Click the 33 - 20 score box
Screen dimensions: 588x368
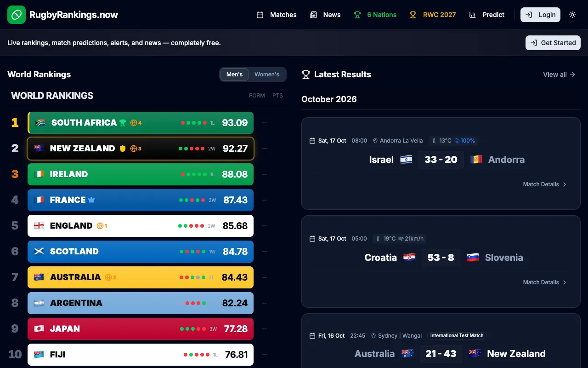(441, 160)
